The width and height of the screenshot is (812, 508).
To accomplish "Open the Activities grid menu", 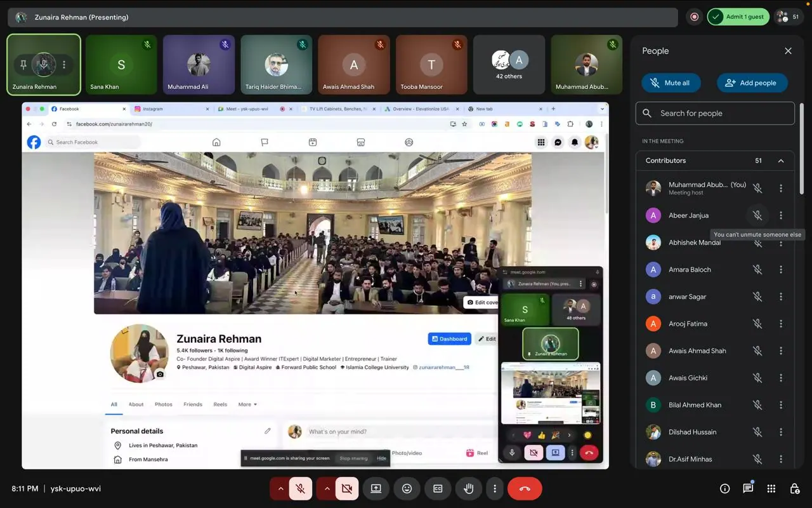I will (x=771, y=488).
